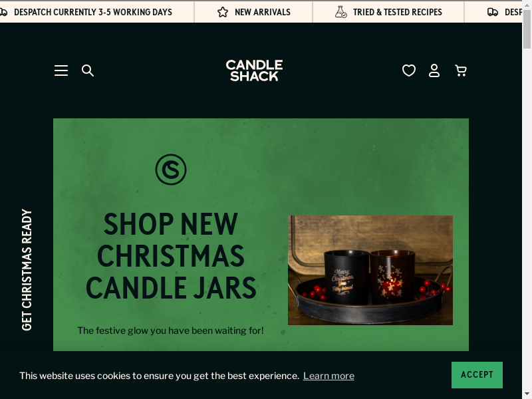This screenshot has height=399, width=532.
Task: Open the search magnifier icon
Action: 88,70
